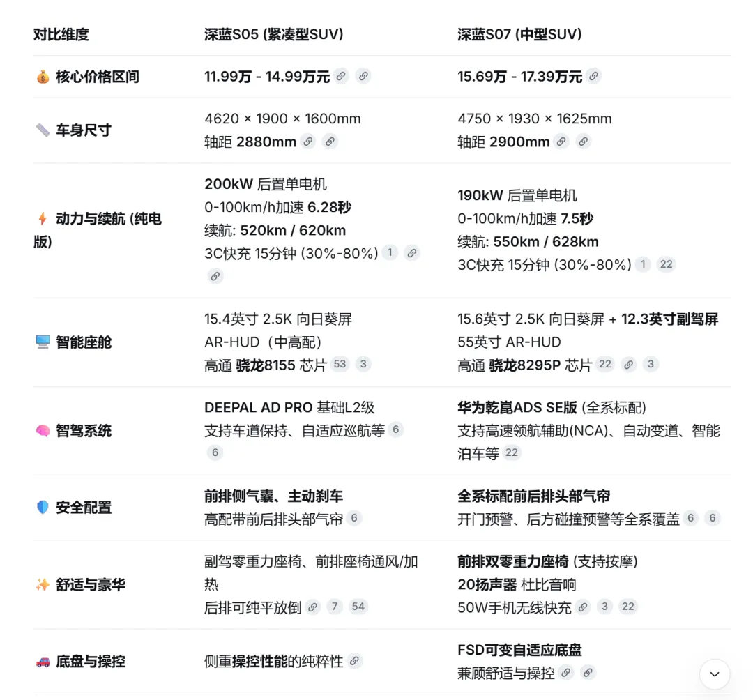Open citation 1 badge in S07 3C快充 line
This screenshot has height=700, width=753.
pyautogui.click(x=643, y=264)
